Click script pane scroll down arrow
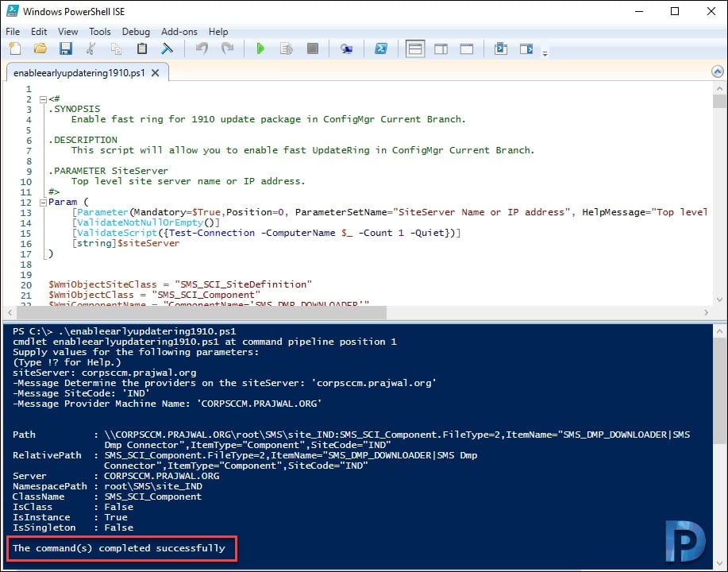This screenshot has height=572, width=728. coord(719,300)
